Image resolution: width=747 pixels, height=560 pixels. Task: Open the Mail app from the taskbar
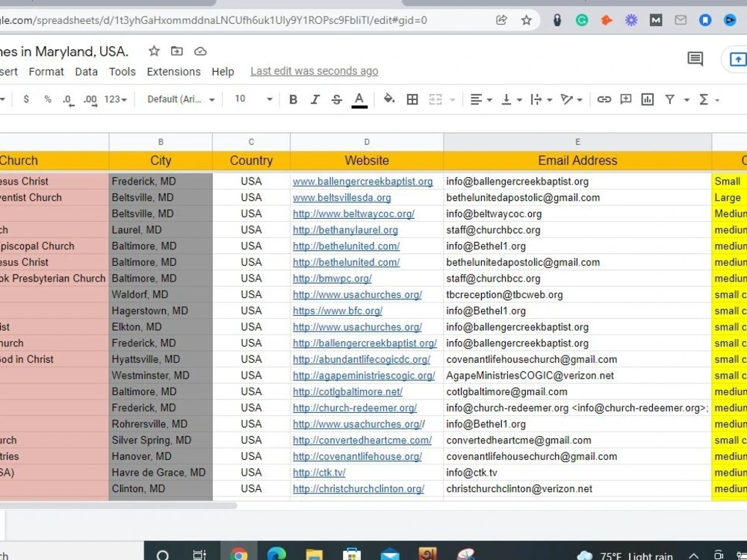click(x=390, y=554)
